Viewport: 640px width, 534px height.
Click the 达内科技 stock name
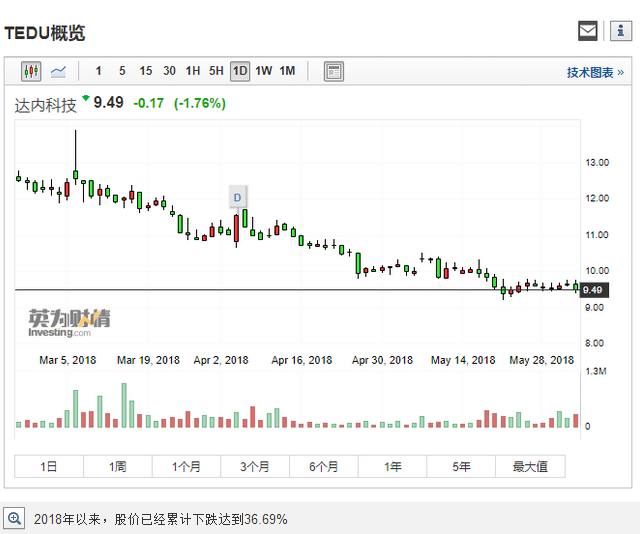point(46,105)
